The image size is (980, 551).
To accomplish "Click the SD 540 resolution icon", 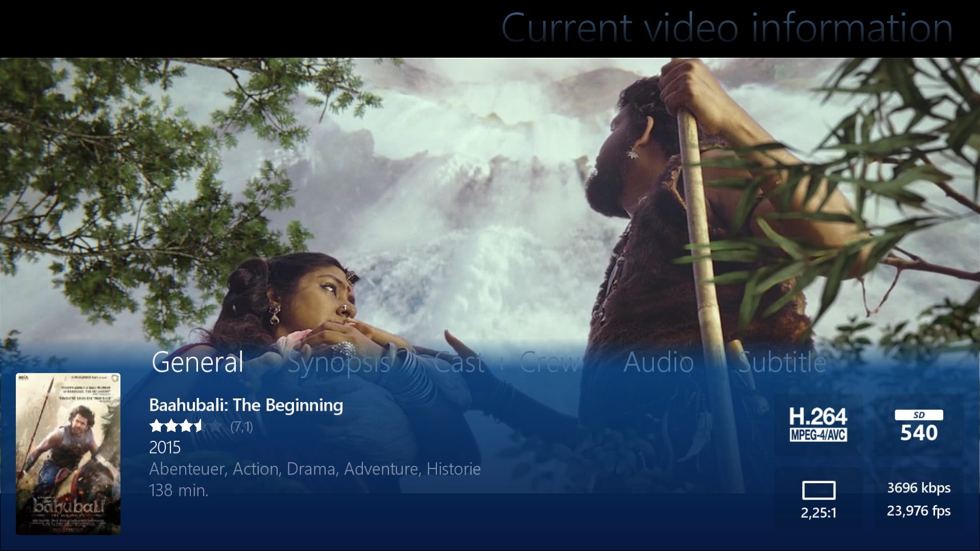I will pyautogui.click(x=919, y=425).
